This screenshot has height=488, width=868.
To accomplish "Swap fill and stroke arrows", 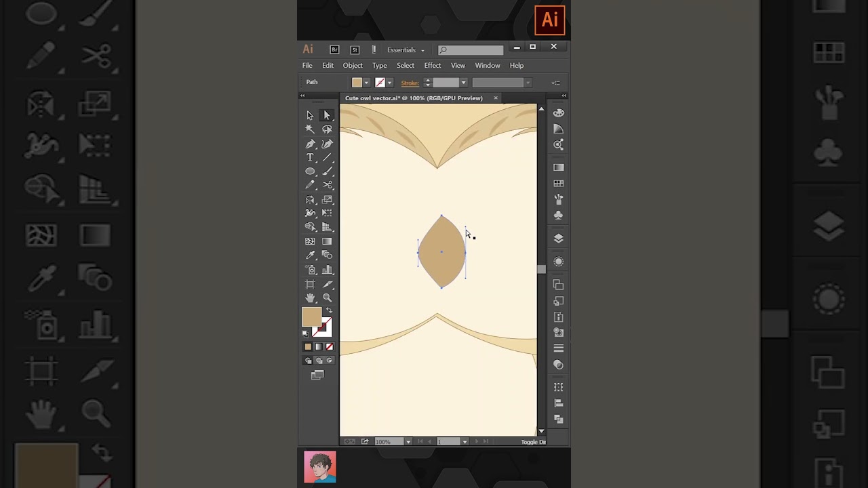I will pyautogui.click(x=329, y=310).
